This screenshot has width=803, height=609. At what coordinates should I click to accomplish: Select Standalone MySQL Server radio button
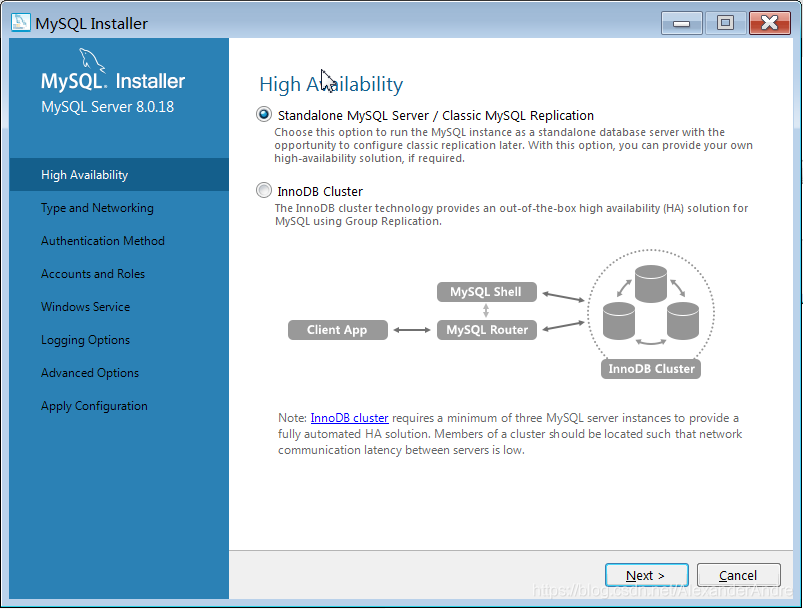264,115
